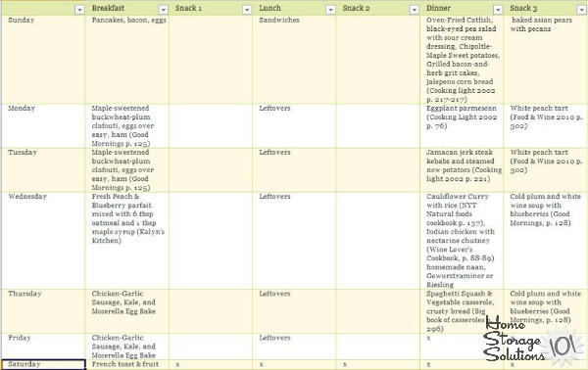Image resolution: width=588 pixels, height=370 pixels.
Task: Click the 'Cauliflower Curry with rice' dinner cell
Action: point(462,241)
